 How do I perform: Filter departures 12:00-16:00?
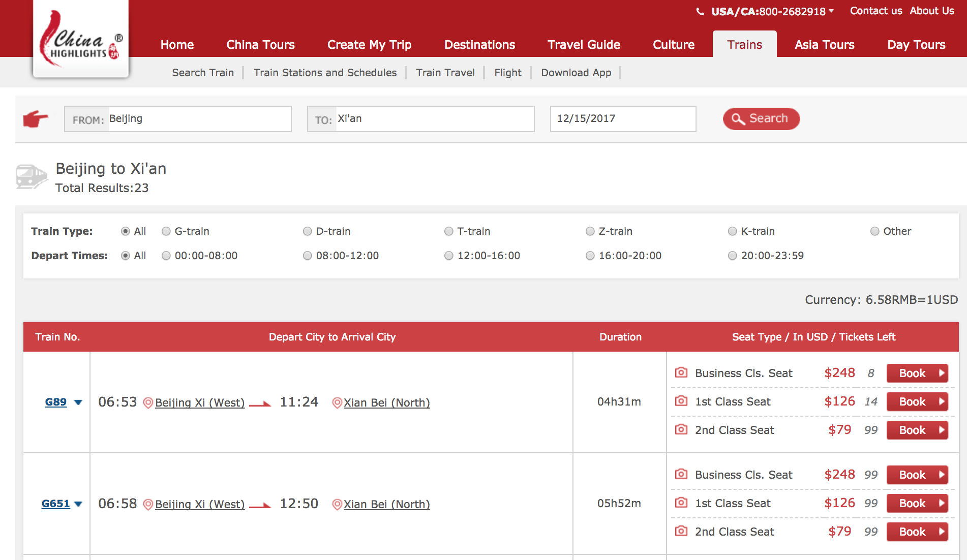(x=448, y=256)
